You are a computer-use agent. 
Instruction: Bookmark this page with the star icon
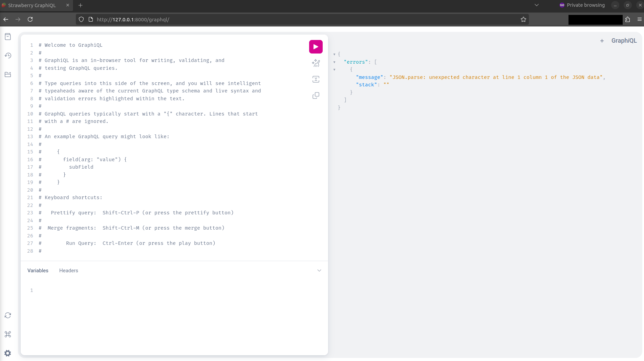523,19
